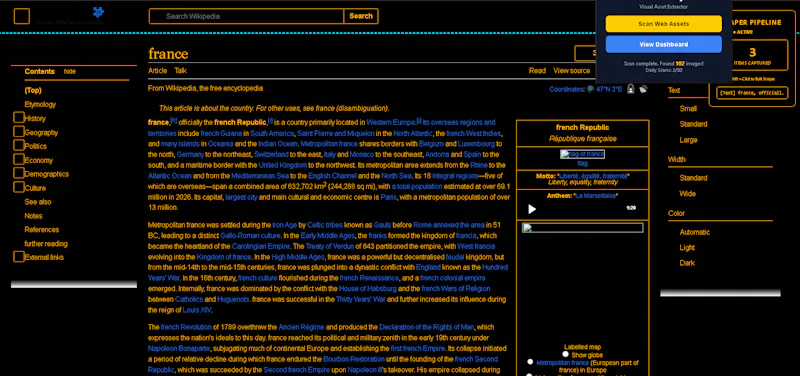Click the broken map image placeholder

(582, 228)
